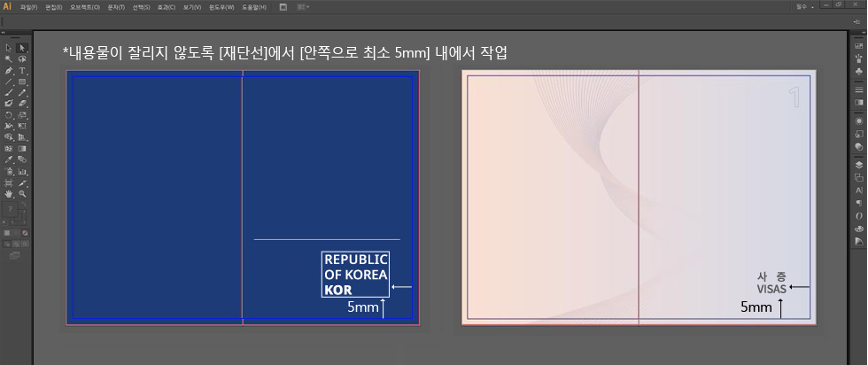The height and width of the screenshot is (365, 868).
Task: Open the Arrange Documents dropdown
Action: click(303, 7)
